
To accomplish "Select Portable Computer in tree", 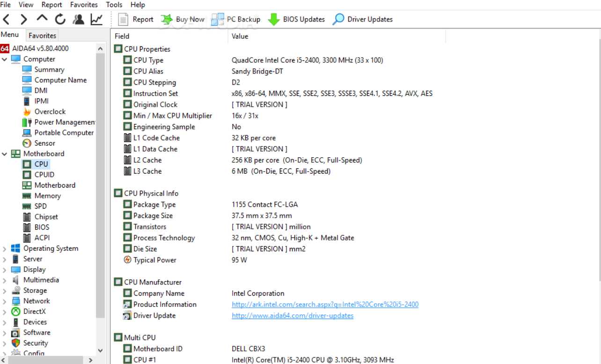I will 58,132.
